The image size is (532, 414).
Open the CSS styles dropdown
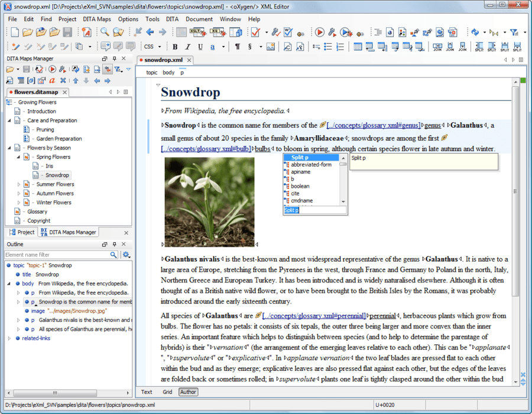coord(159,46)
